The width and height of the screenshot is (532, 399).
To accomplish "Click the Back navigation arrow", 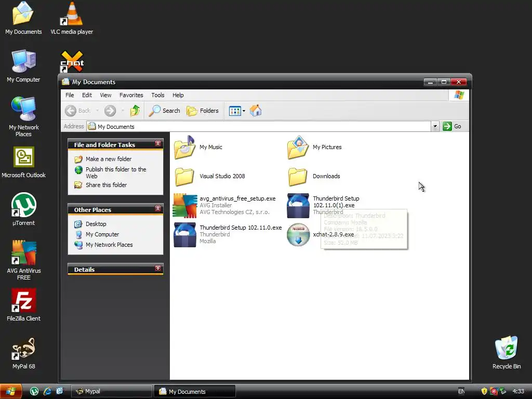I will click(x=71, y=111).
